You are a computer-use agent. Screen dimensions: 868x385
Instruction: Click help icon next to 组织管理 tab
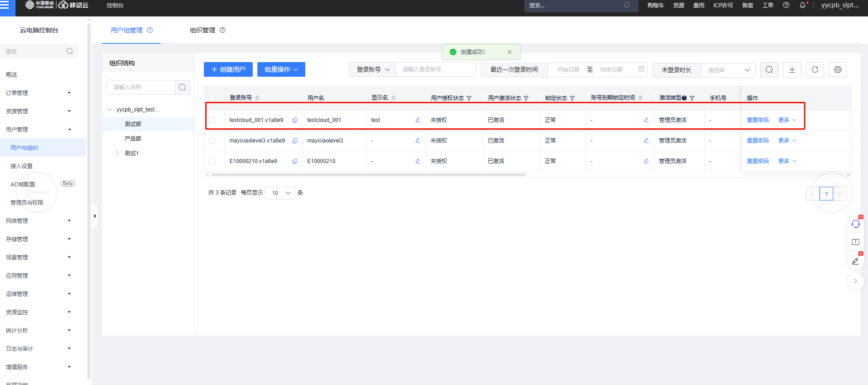pos(223,30)
